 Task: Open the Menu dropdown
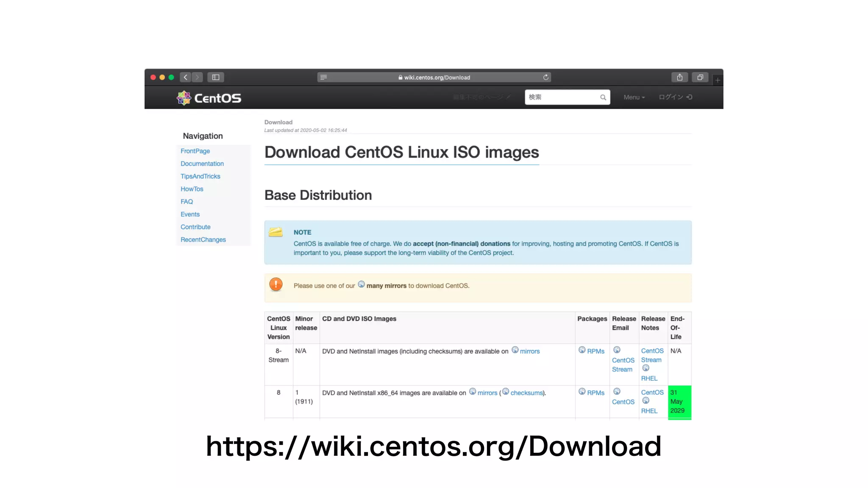[634, 97]
